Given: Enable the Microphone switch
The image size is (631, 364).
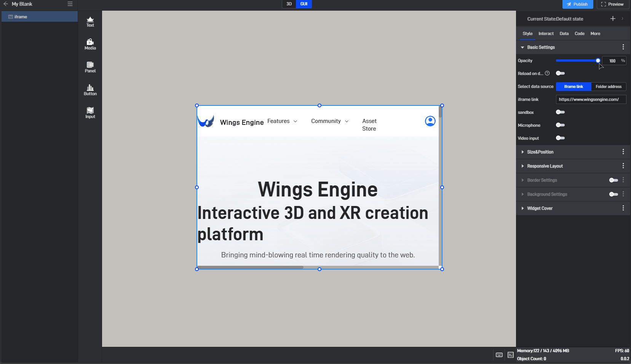Looking at the screenshot, I should (x=560, y=125).
